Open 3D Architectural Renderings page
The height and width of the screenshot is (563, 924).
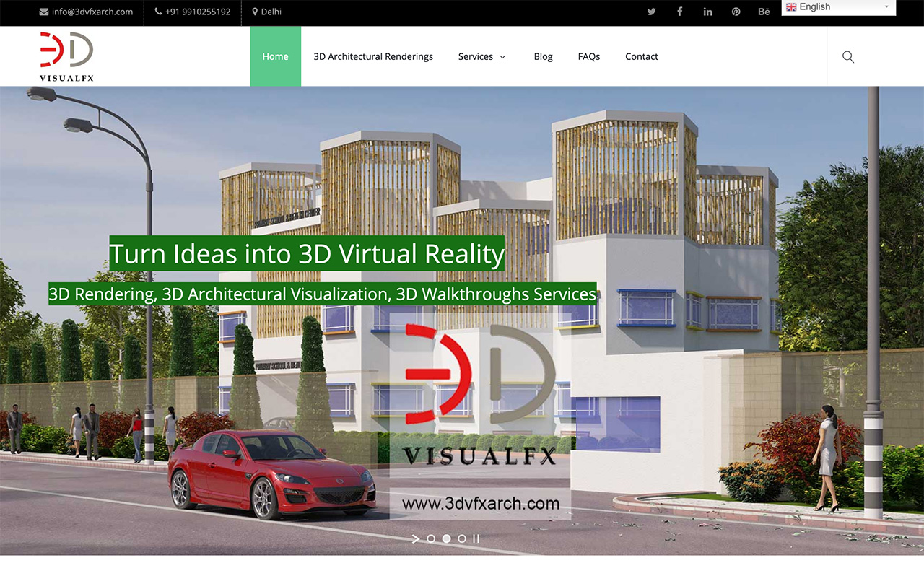click(373, 56)
